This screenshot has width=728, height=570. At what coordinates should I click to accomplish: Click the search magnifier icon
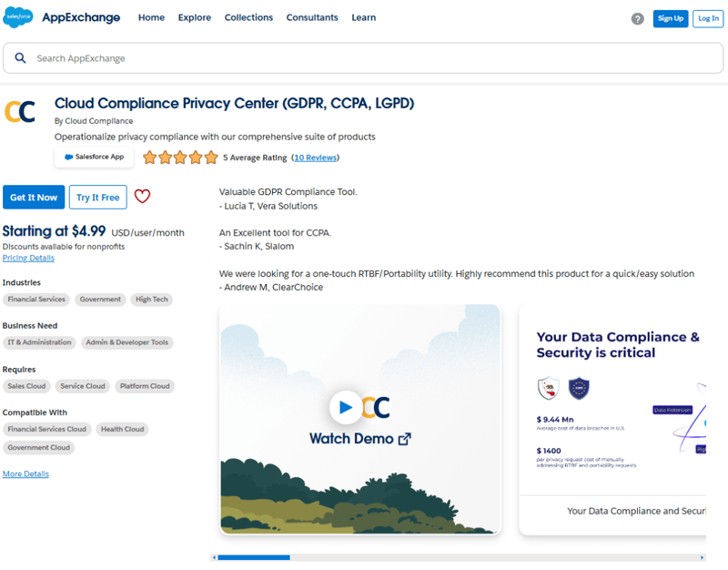(x=20, y=58)
